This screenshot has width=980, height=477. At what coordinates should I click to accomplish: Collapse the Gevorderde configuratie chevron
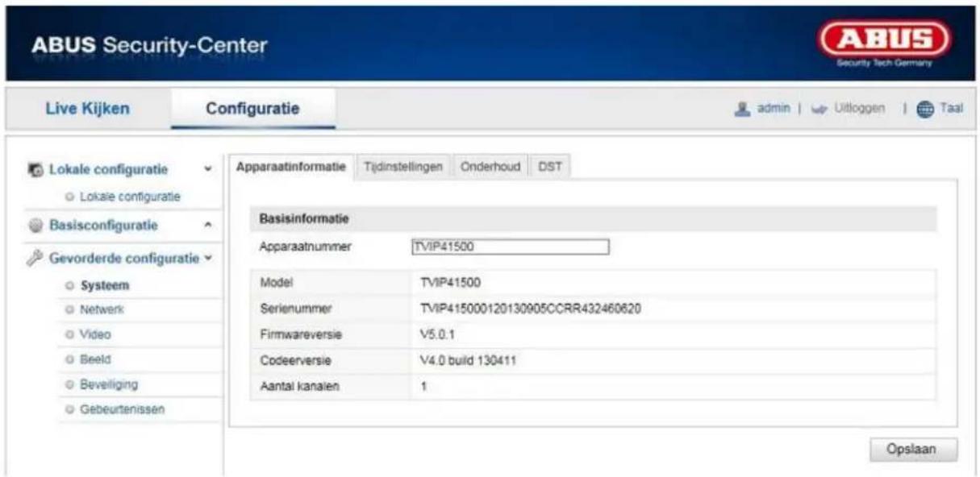click(x=207, y=259)
